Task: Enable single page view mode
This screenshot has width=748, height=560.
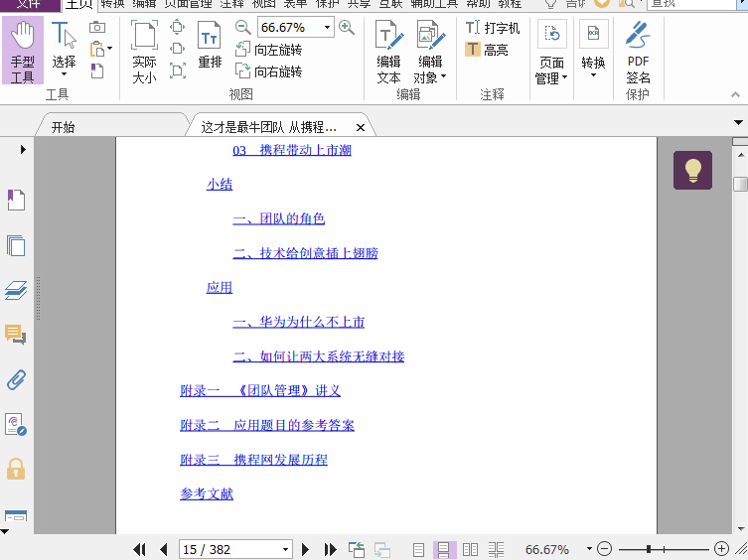Action: pos(418,550)
